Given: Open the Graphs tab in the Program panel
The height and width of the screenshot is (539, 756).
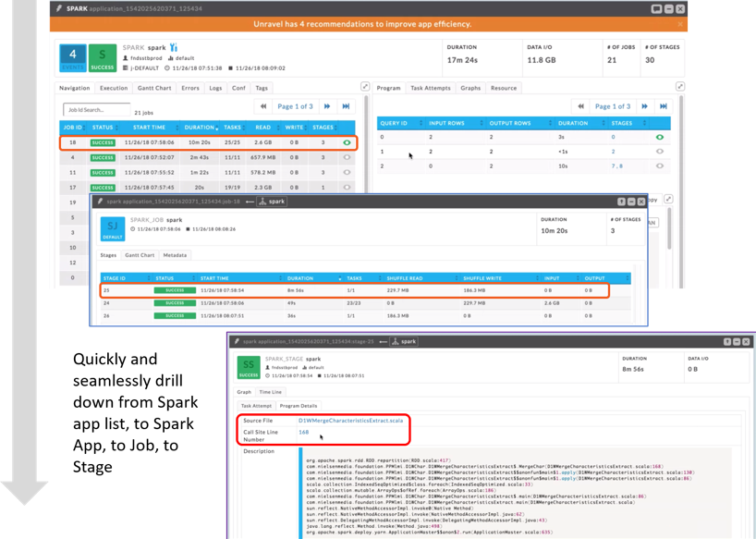Looking at the screenshot, I should point(470,87).
